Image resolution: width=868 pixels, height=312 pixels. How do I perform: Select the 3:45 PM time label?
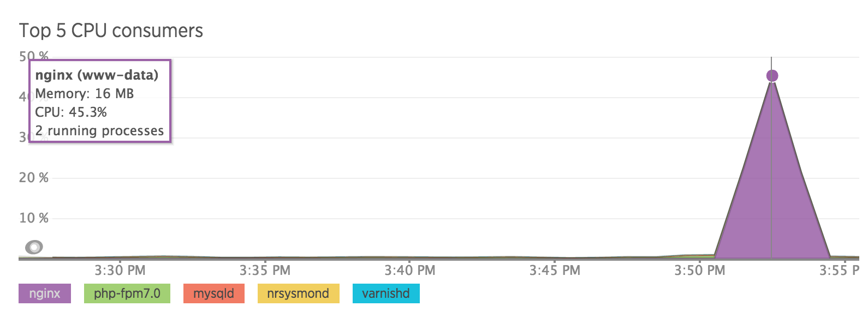pos(555,271)
